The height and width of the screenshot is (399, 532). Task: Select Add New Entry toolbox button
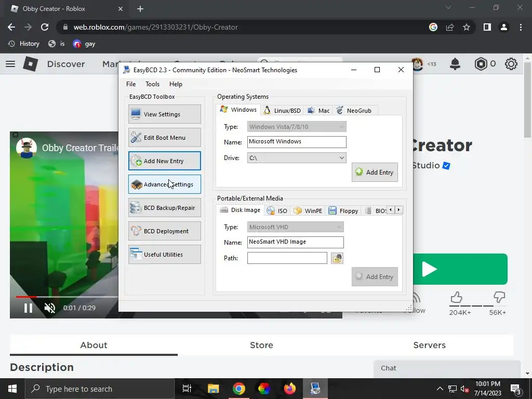coord(165,161)
